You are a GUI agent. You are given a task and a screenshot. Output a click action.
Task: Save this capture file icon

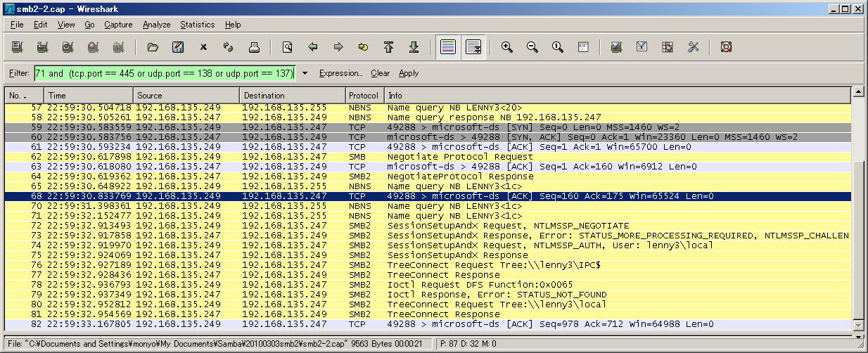[178, 47]
